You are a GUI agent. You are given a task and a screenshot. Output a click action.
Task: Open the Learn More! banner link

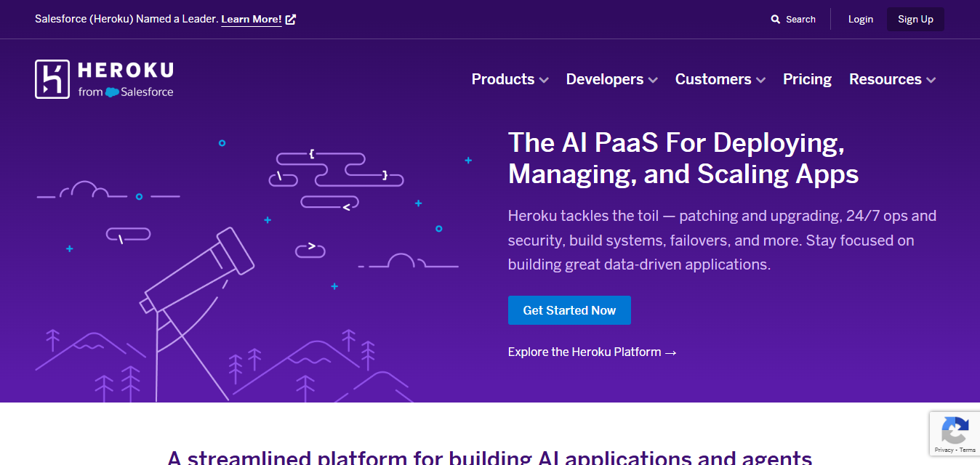[252, 20]
